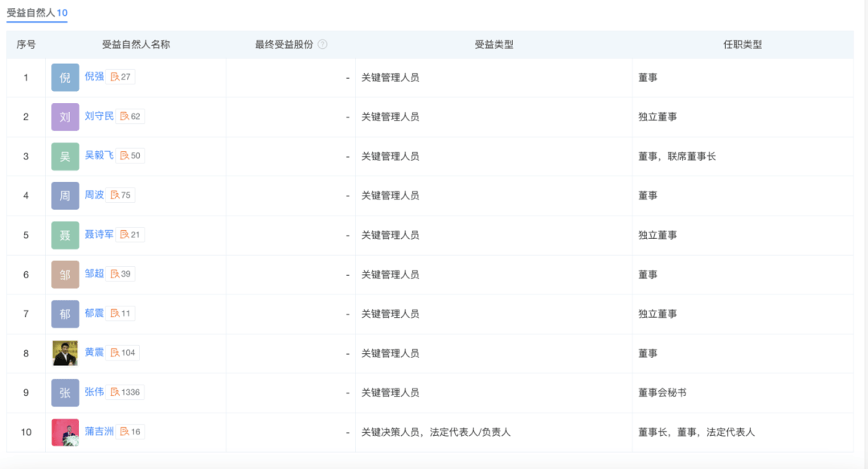Open 蒲吉洲's name link

(x=99, y=431)
